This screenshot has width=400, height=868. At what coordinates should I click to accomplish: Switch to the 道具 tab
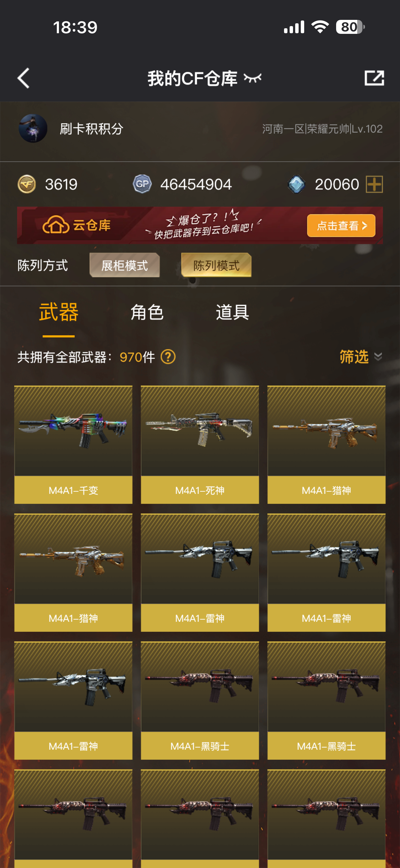pos(232,312)
